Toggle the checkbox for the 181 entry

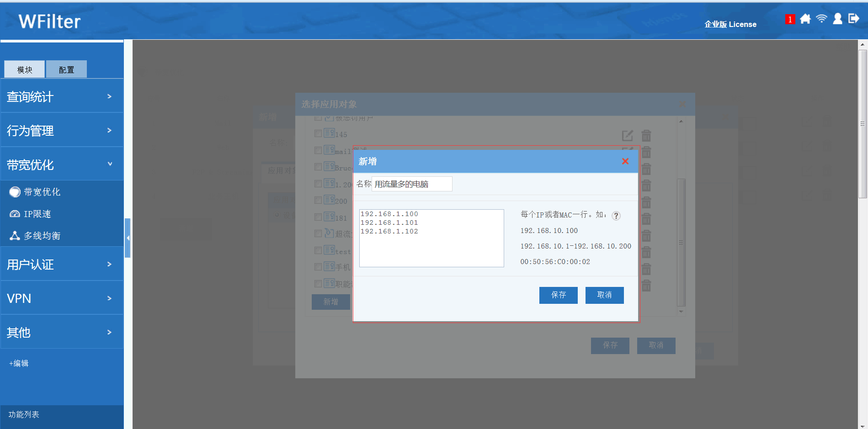click(318, 217)
